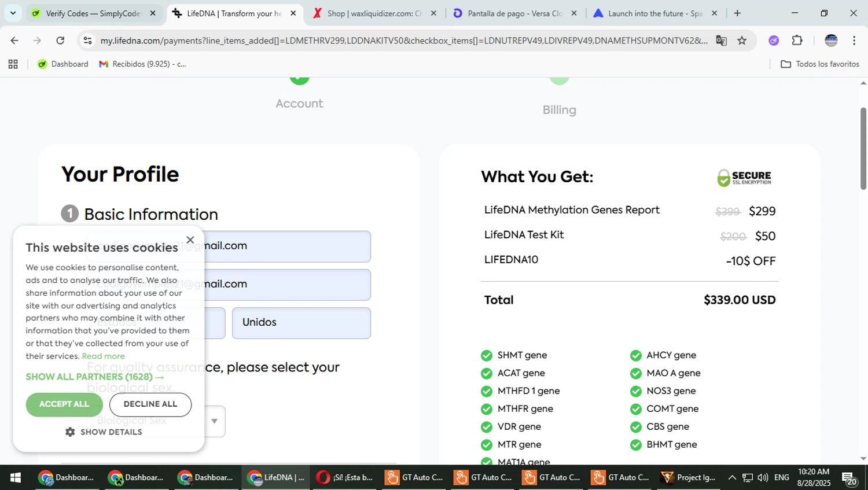
Task: Open the cookie Read more link
Action: 103,356
